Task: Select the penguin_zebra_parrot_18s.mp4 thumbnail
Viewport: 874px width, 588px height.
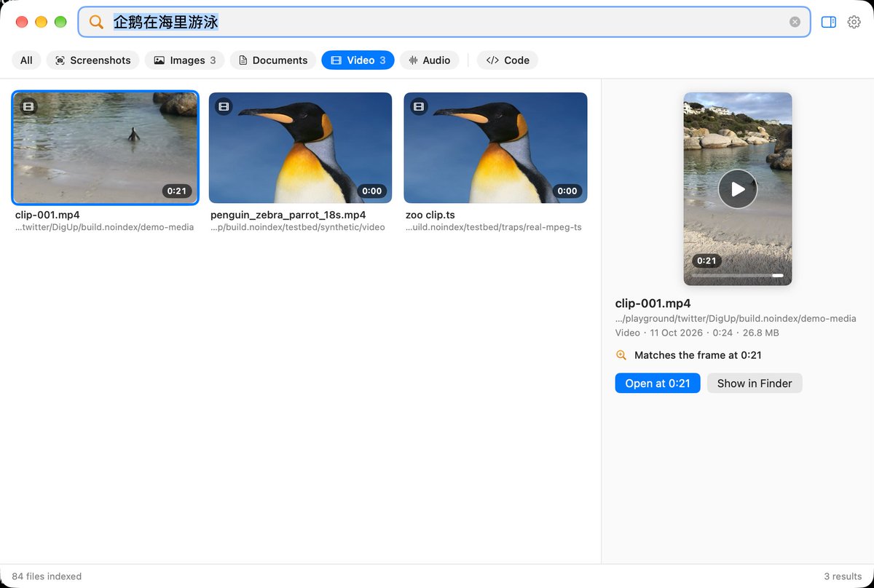Action: pos(300,148)
